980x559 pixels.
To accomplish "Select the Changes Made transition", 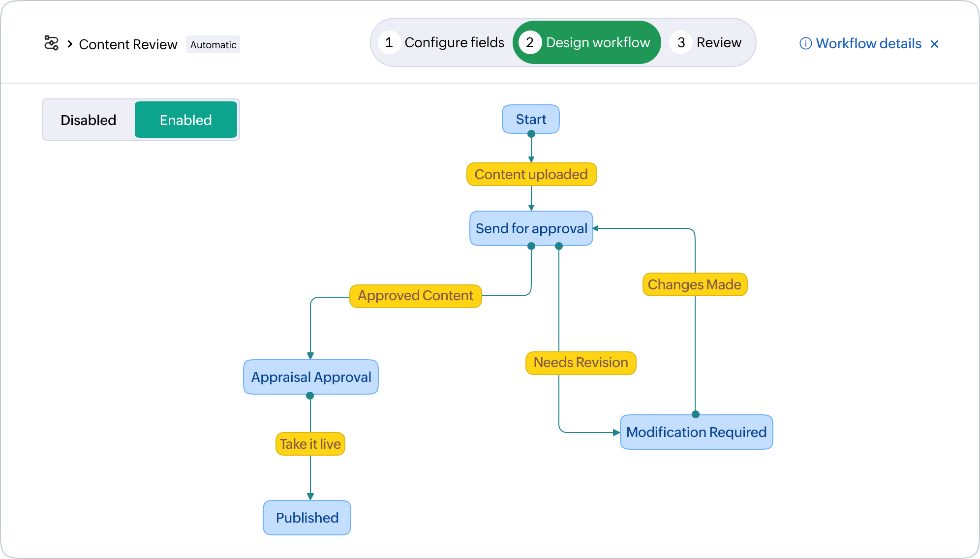I will 694,284.
